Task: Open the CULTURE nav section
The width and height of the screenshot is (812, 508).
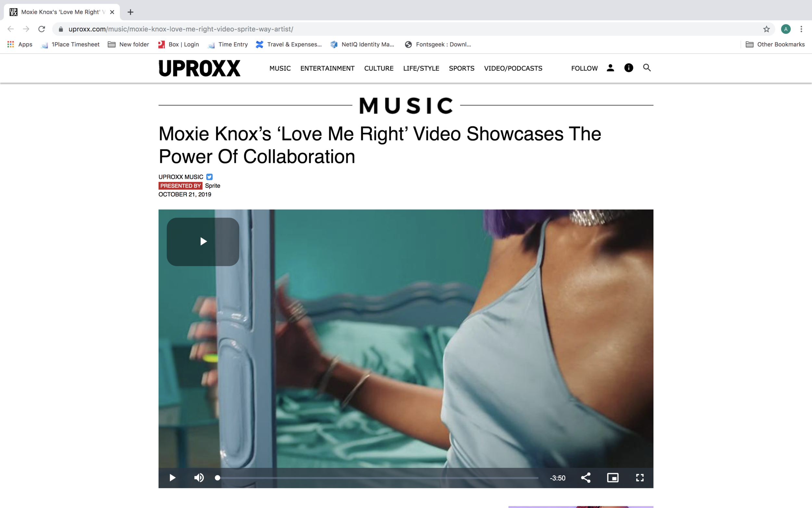Action: (379, 68)
